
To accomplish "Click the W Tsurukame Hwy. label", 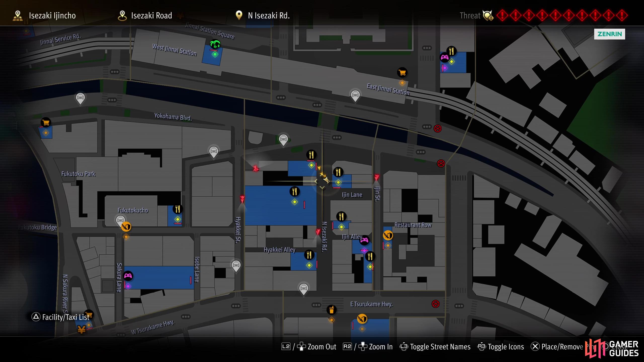I will [x=153, y=327].
